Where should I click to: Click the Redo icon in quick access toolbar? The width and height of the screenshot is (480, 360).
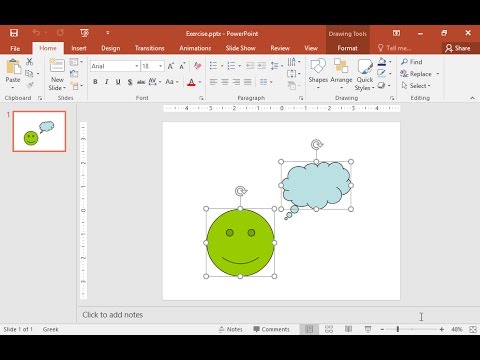[x=60, y=33]
